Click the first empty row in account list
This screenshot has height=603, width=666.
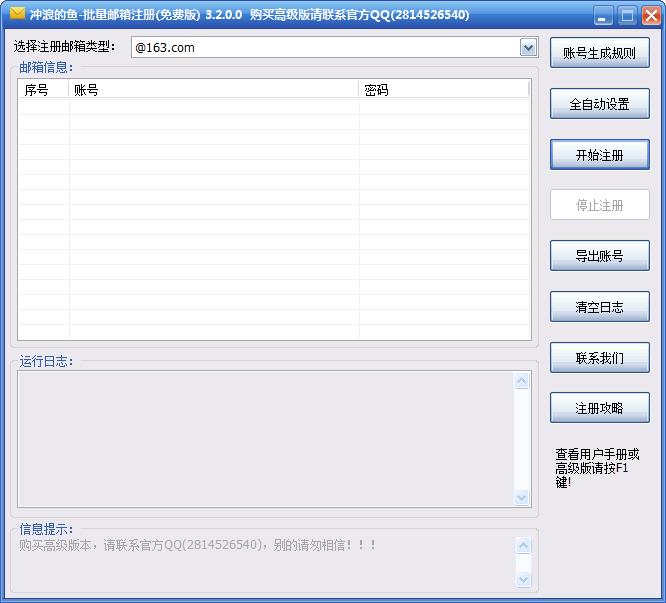[x=273, y=107]
